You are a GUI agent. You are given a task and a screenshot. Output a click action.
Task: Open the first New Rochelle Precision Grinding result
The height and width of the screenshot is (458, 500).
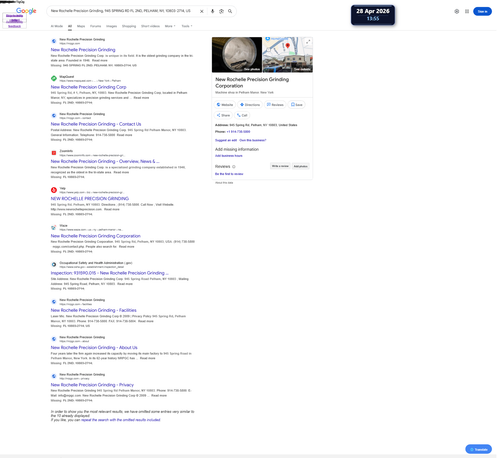(x=83, y=50)
